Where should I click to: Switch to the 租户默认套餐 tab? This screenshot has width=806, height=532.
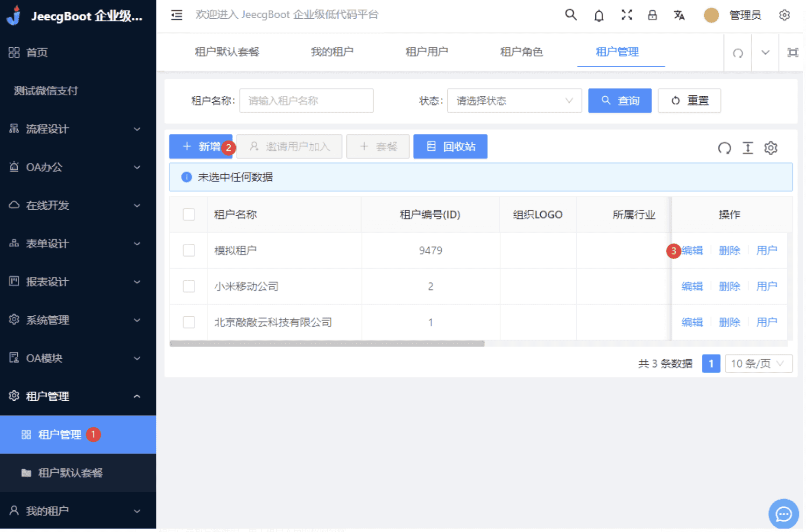pos(227,52)
